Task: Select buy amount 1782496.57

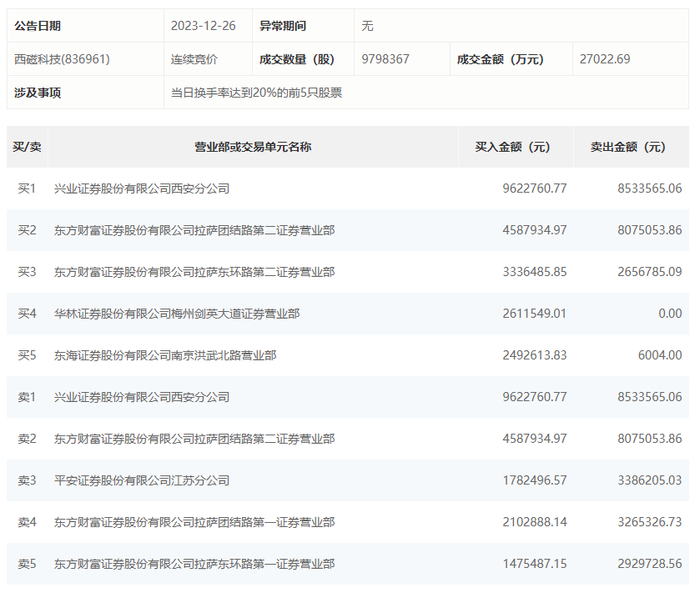Action: point(535,480)
